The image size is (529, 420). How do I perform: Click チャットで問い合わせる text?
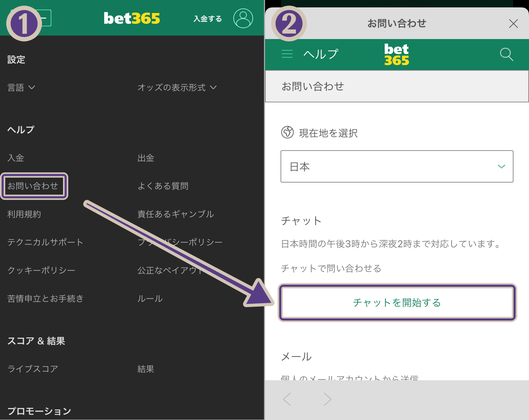pyautogui.click(x=331, y=268)
